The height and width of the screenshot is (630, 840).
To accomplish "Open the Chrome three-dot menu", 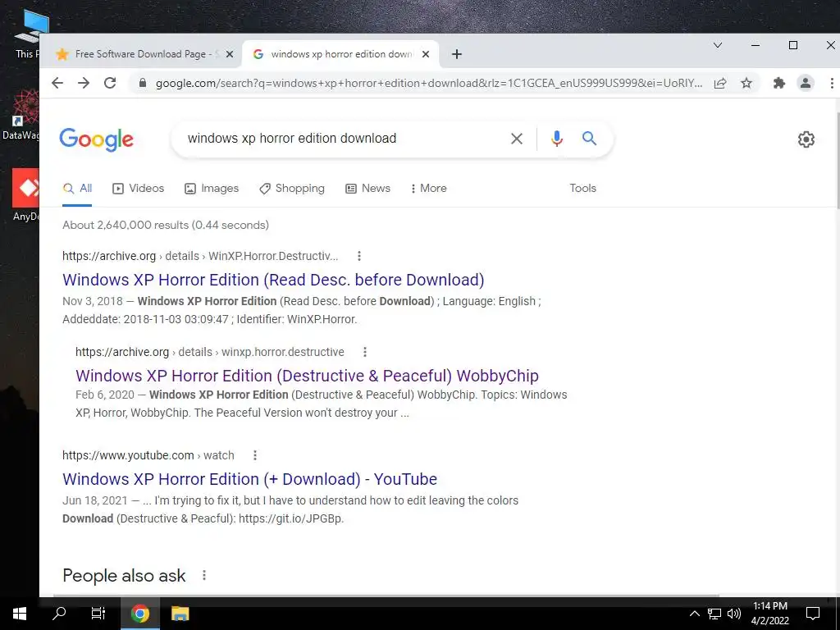I will [832, 83].
